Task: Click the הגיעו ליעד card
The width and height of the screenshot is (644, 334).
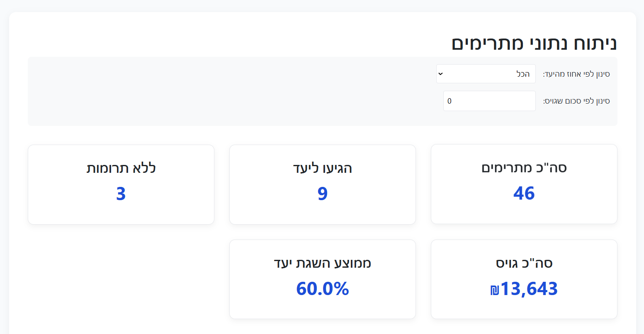Action: pos(322,184)
